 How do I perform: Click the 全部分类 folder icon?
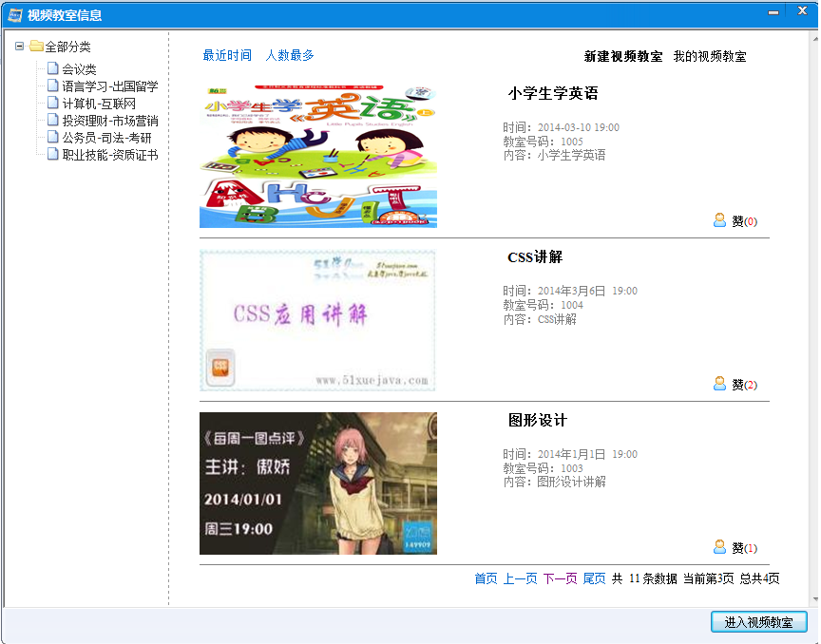pos(36,46)
